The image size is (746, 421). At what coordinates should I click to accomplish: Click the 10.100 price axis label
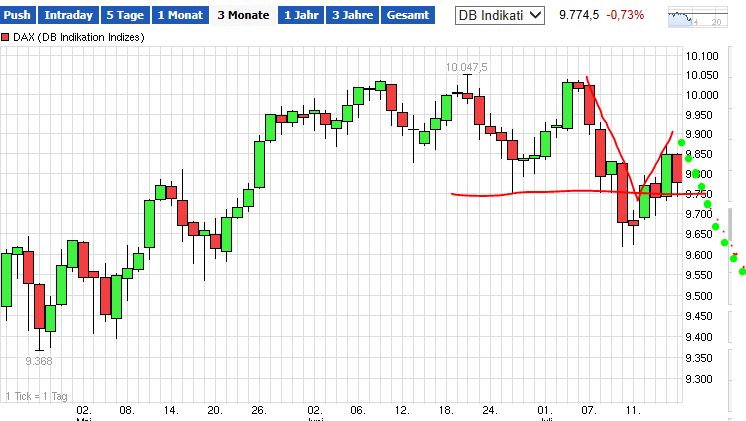click(x=702, y=56)
